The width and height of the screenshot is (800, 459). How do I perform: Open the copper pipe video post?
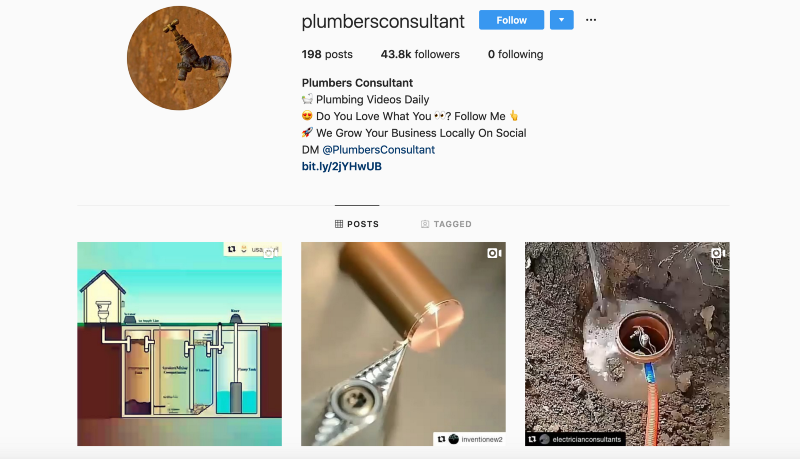(x=404, y=344)
